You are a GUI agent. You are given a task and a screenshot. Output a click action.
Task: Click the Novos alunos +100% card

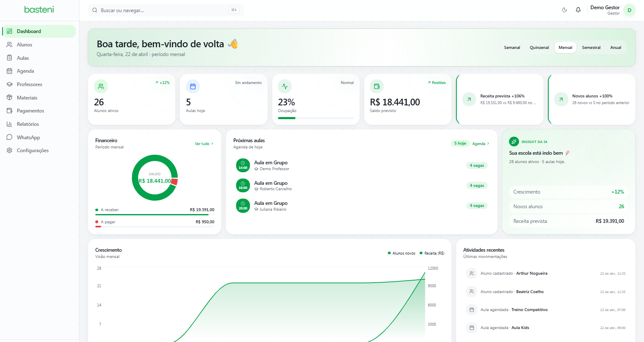coord(592,100)
